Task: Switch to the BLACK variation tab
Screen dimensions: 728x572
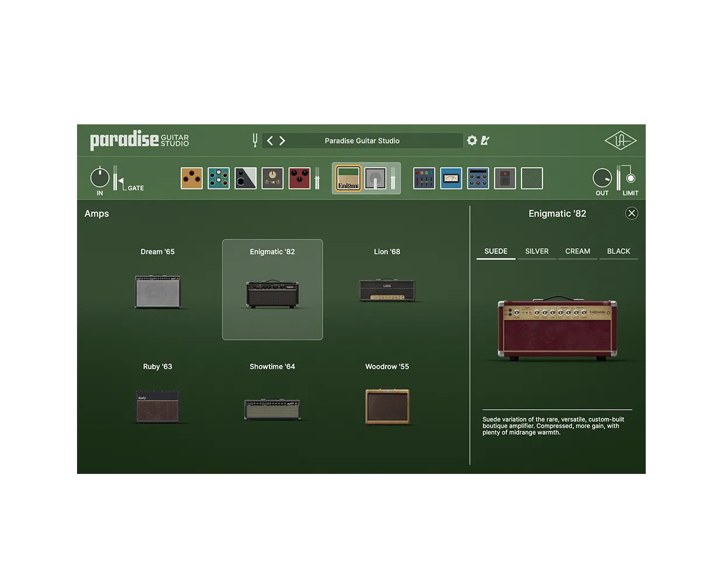Action: coord(618,252)
